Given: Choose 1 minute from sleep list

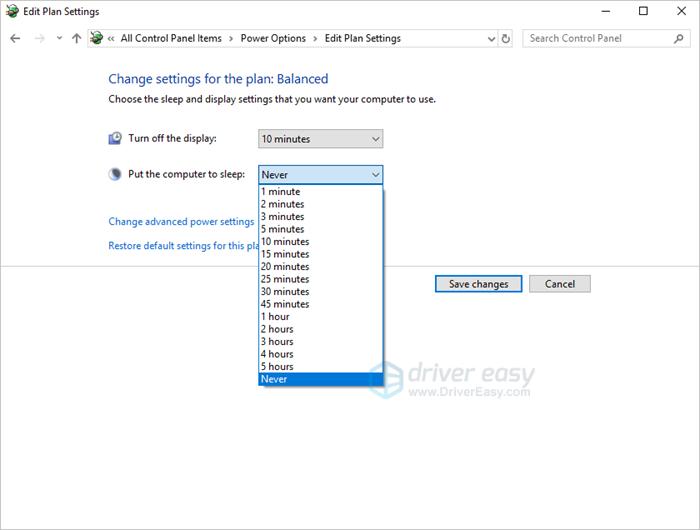Looking at the screenshot, I should (321, 192).
